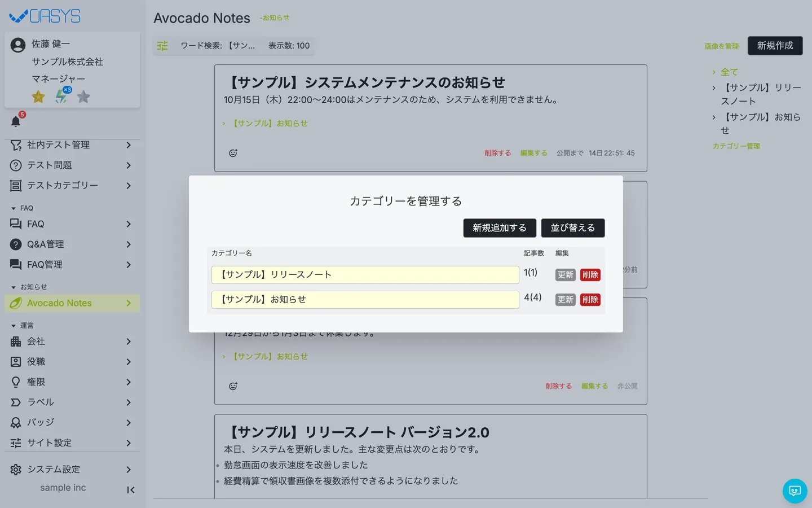This screenshot has width=812, height=508.
Task: Click the 会社 building icon
Action: (16, 341)
